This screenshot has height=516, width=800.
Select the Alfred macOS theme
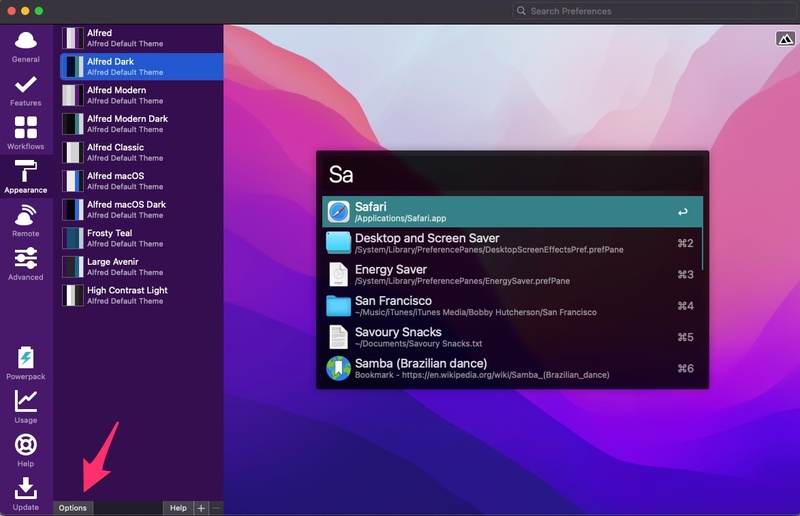click(x=142, y=181)
